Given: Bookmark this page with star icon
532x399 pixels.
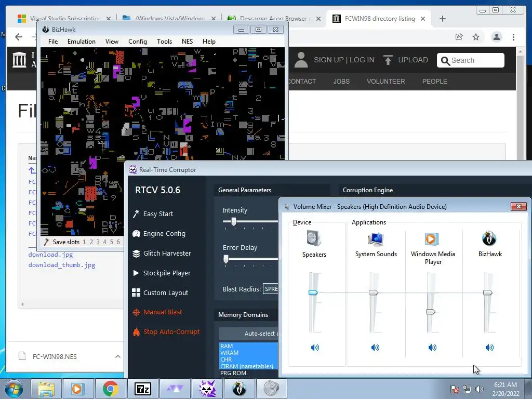Looking at the screenshot, I should pos(476,37).
